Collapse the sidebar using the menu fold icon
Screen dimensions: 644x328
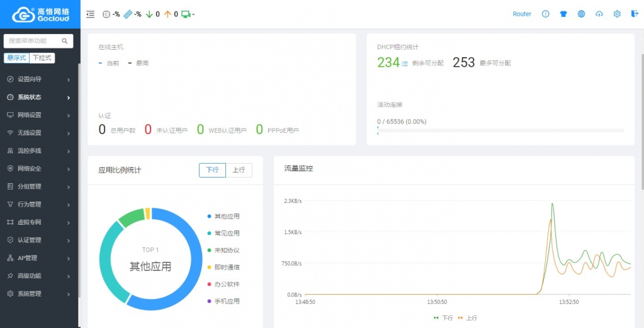[91, 14]
